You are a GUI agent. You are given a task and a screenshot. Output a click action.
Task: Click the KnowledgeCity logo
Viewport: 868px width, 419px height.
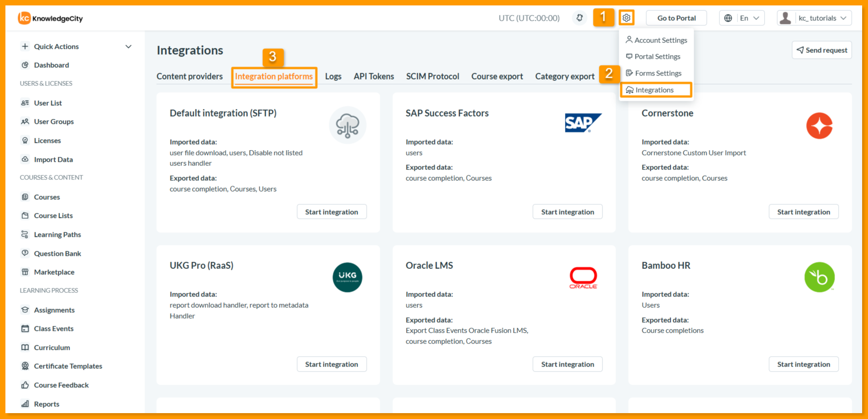click(50, 18)
